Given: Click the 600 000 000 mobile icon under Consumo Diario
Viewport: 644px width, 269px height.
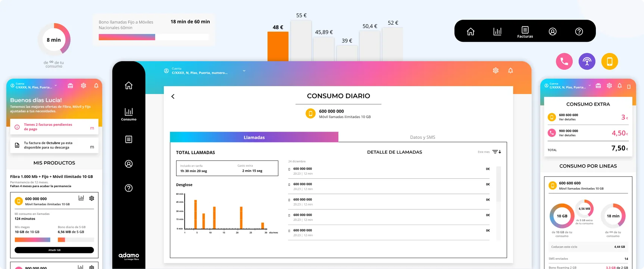Looking at the screenshot, I should click(310, 113).
